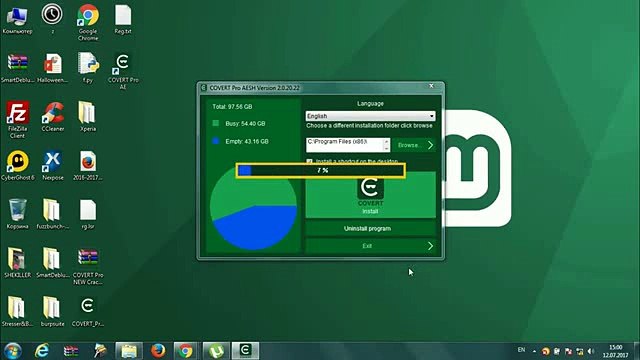Image resolution: width=640 pixels, height=360 pixels.
Task: Click the Exit button in the installer
Action: point(370,246)
